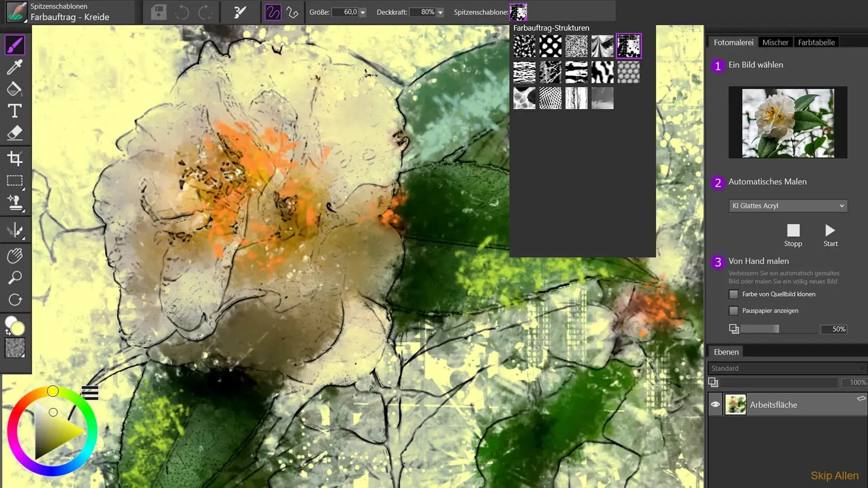868x488 pixels.
Task: Select the Rotate page tool
Action: coord(15,300)
